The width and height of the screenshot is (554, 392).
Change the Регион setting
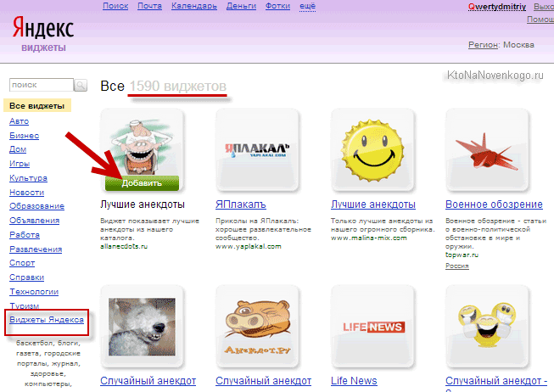coord(483,45)
